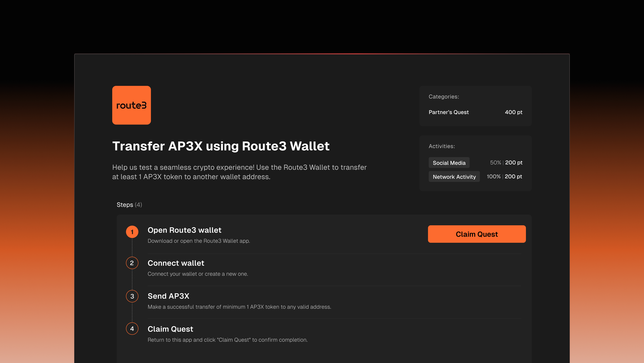Select the Social Media activity tag
Image resolution: width=644 pixels, height=363 pixels.
pyautogui.click(x=449, y=163)
